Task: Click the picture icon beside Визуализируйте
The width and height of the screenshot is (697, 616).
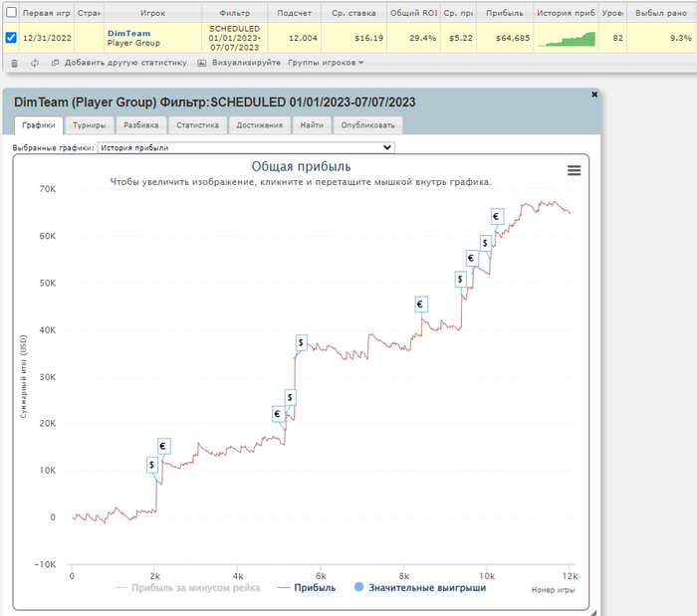Action: tap(202, 63)
